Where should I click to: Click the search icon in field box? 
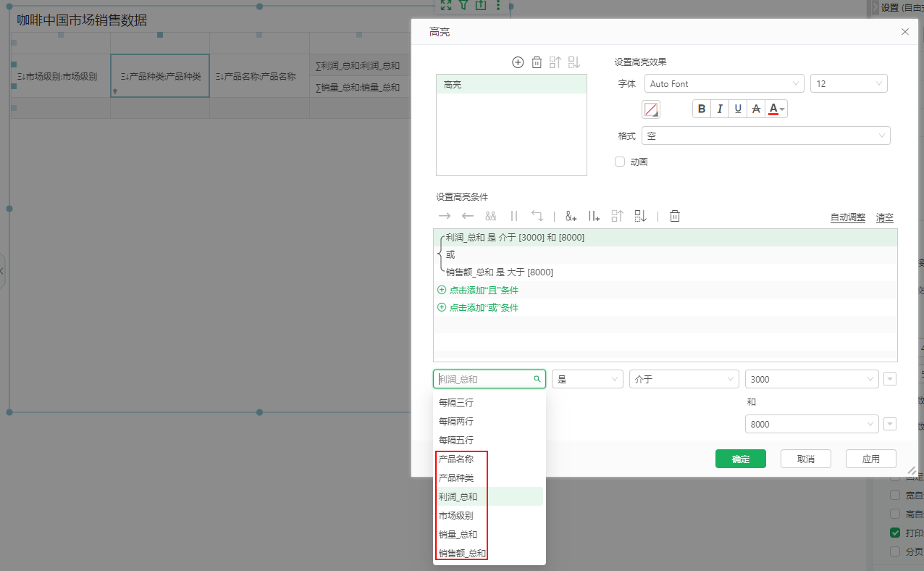[x=537, y=379]
